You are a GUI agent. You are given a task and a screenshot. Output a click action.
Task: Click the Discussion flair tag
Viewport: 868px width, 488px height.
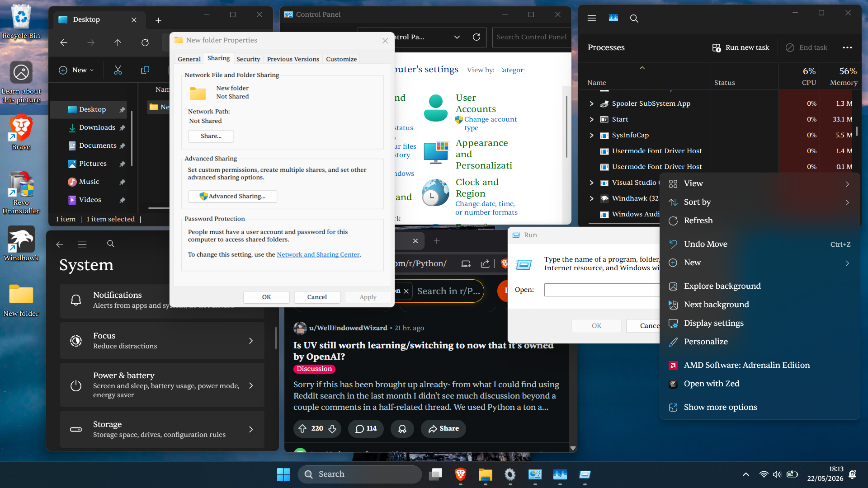[314, 369]
